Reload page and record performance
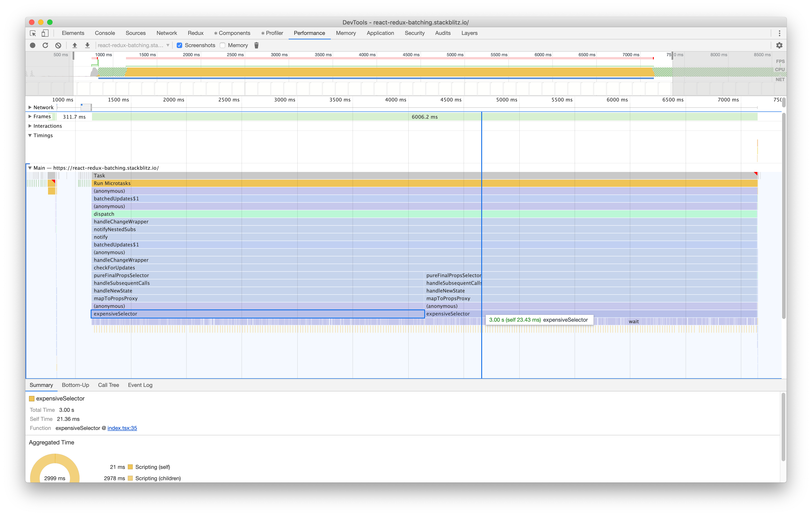 tap(46, 45)
